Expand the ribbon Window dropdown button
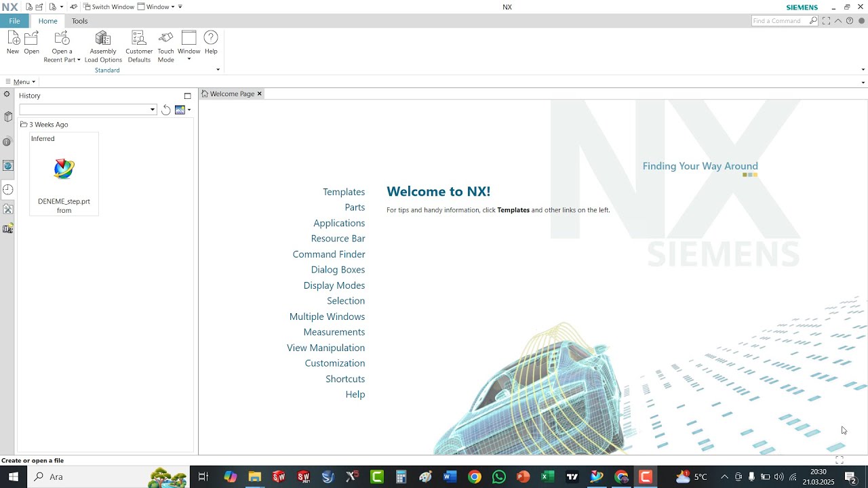This screenshot has height=488, width=868. [x=189, y=59]
